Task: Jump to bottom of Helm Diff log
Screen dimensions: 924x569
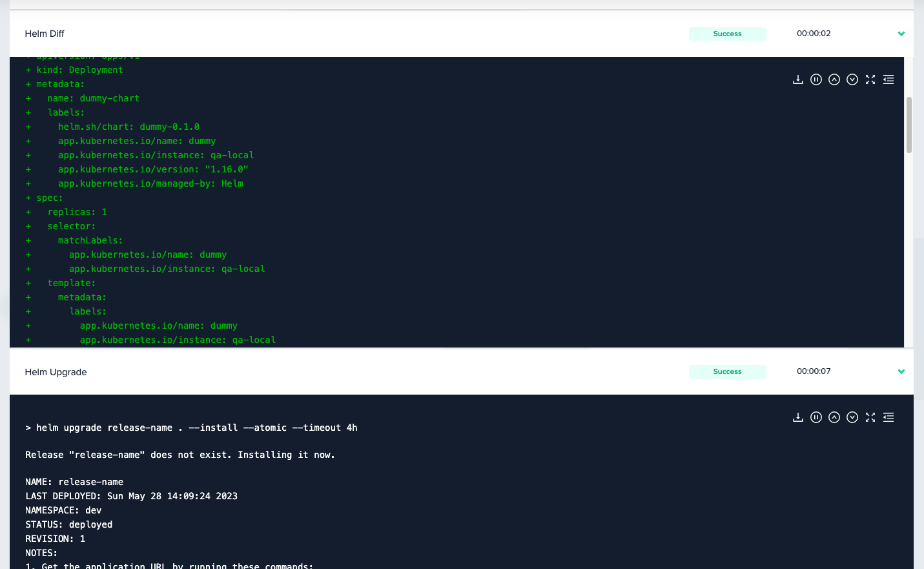Action: 852,79
